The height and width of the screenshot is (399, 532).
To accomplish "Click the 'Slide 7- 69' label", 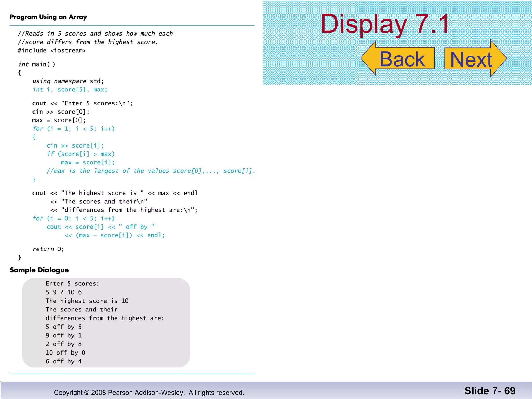I will [490, 391].
